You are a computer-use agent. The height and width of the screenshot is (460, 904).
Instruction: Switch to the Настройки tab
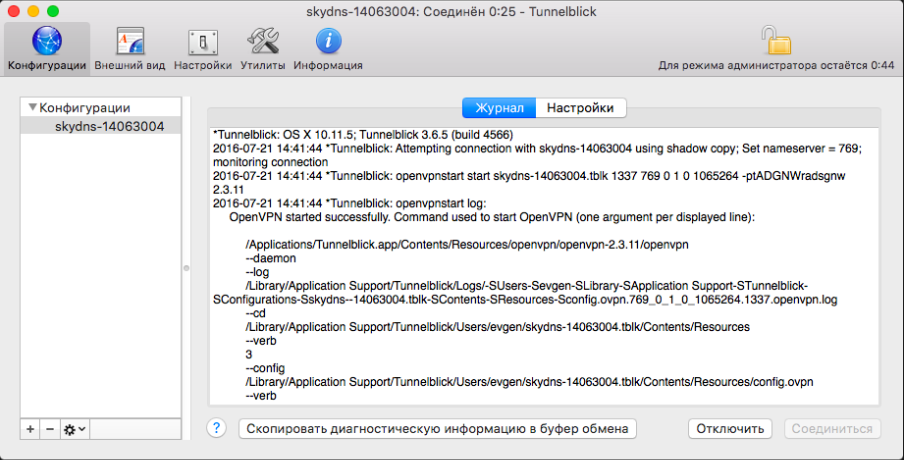(580, 108)
